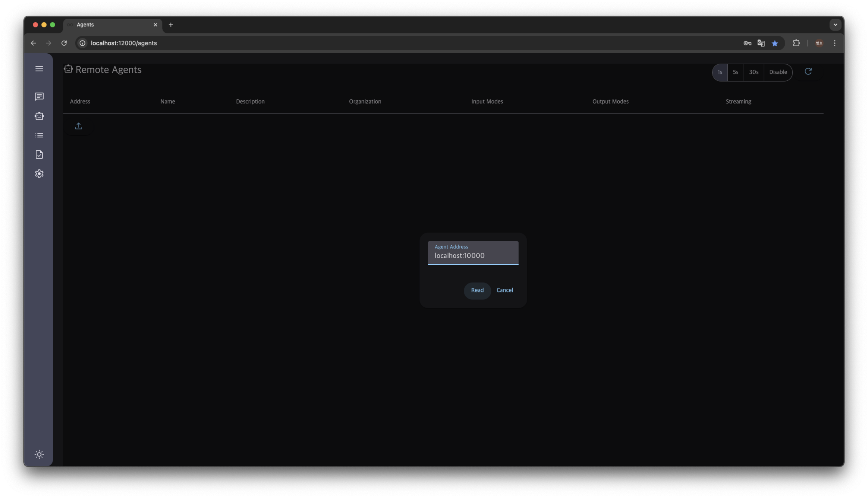Open the event list sidebar icon
868x498 pixels.
(x=39, y=135)
